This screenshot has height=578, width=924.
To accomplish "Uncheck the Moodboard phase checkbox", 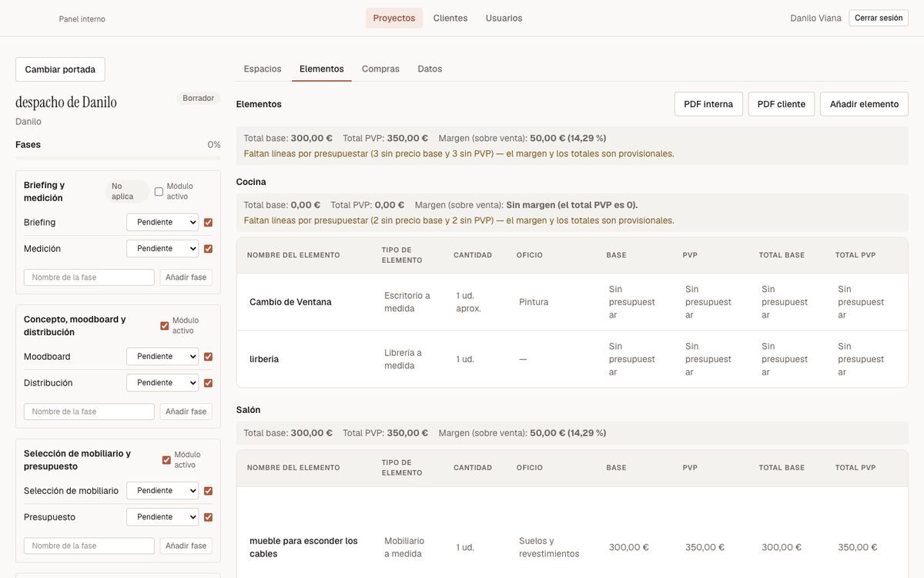I will click(x=208, y=357).
